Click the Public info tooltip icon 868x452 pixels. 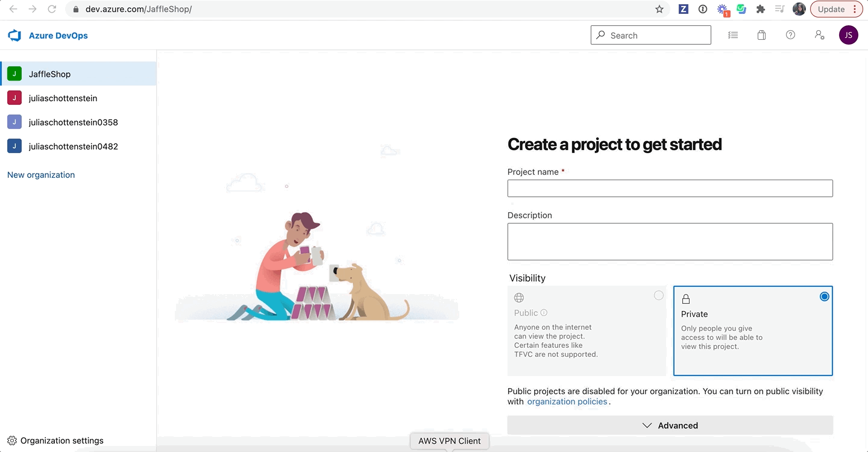(x=544, y=312)
